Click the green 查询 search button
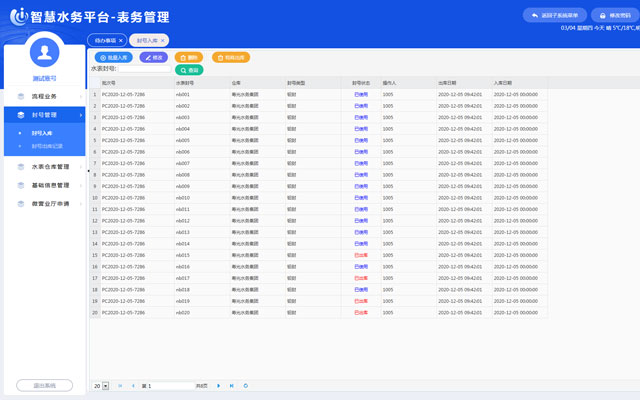 tap(190, 70)
